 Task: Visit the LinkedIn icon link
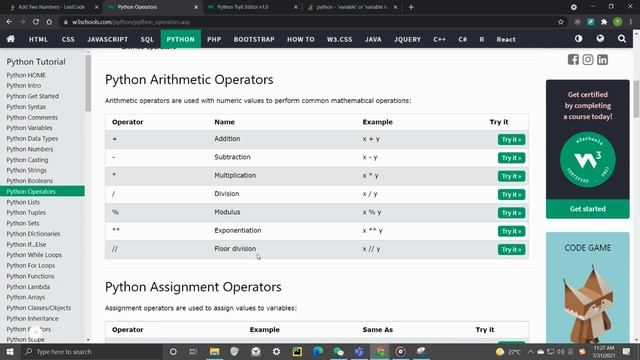[x=602, y=60]
